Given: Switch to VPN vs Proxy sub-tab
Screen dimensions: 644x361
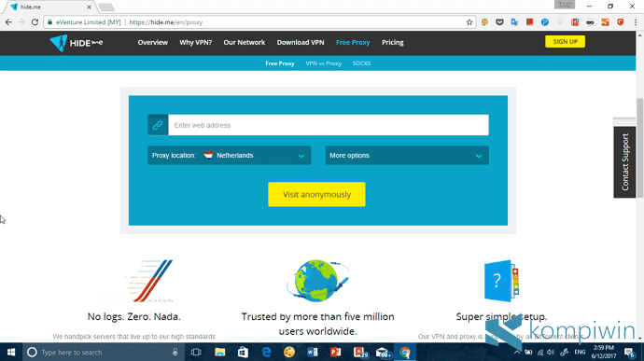Looking at the screenshot, I should coord(324,63).
